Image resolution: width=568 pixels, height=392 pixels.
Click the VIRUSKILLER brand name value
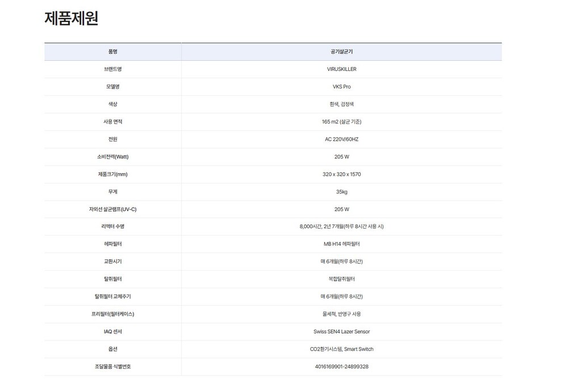click(x=341, y=69)
